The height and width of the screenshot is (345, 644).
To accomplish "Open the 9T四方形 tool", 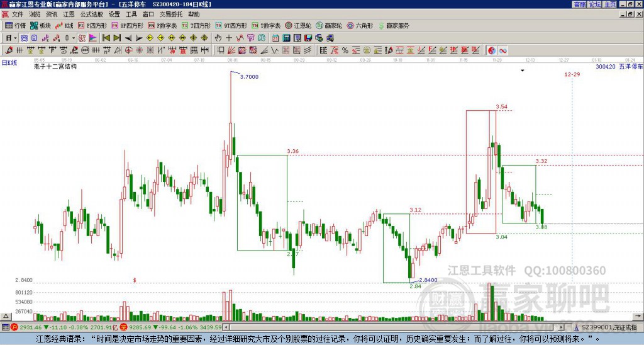I will [231, 25].
